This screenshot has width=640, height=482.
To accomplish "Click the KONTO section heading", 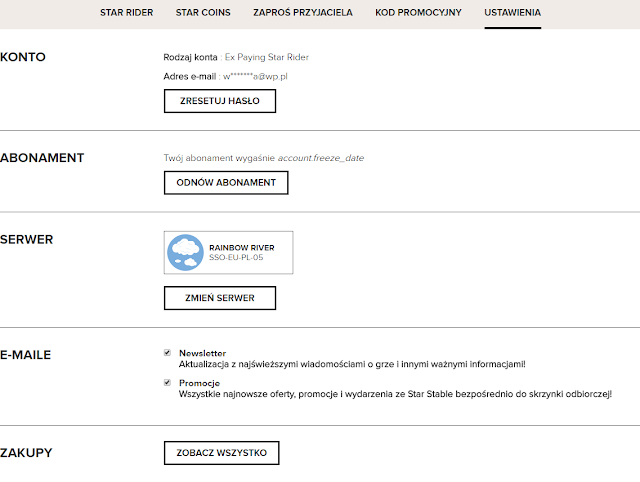I will [23, 57].
